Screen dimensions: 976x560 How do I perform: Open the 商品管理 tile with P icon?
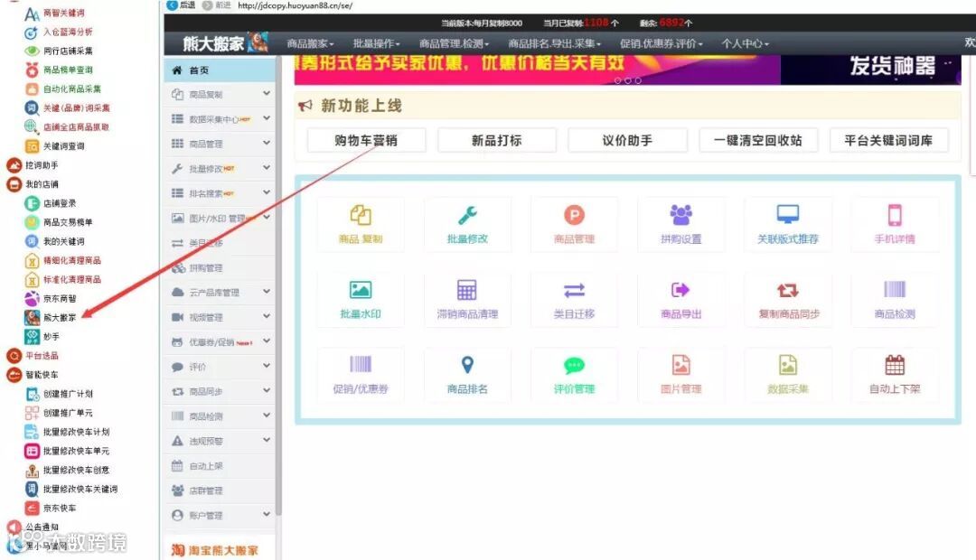pos(574,224)
